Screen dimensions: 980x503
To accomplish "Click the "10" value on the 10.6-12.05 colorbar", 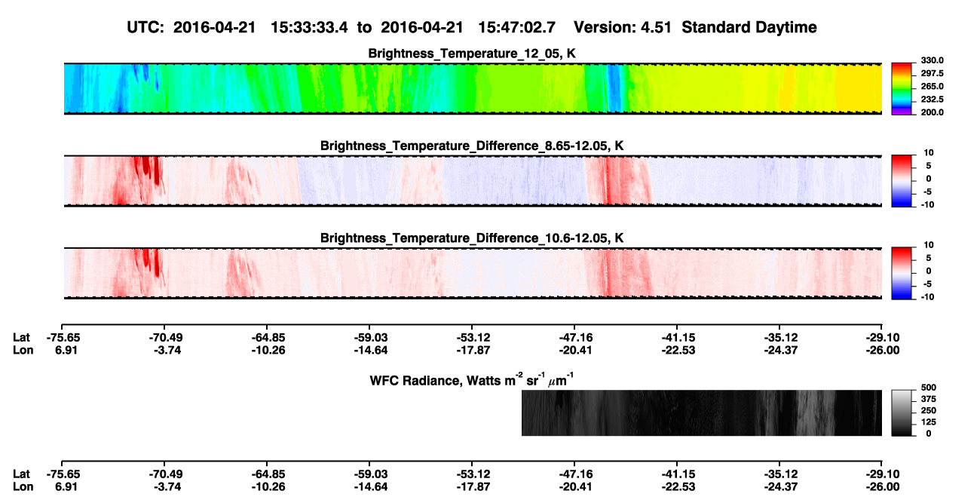I will coord(929,245).
